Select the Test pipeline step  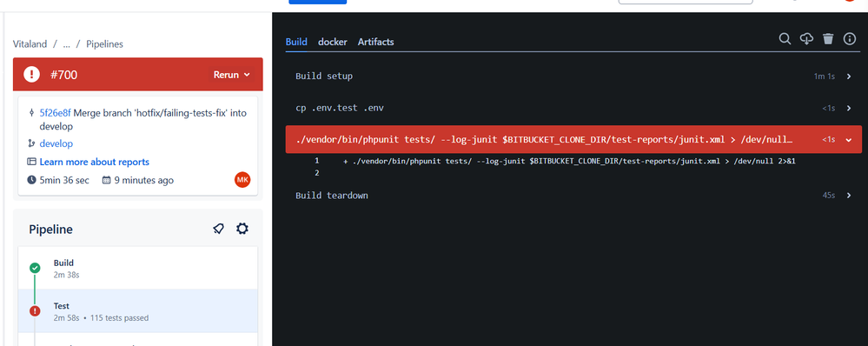(138, 311)
